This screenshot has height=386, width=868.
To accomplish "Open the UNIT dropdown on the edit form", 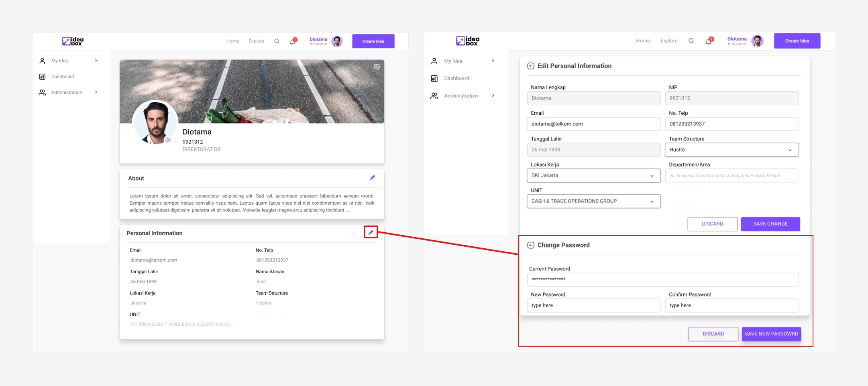I will (593, 201).
